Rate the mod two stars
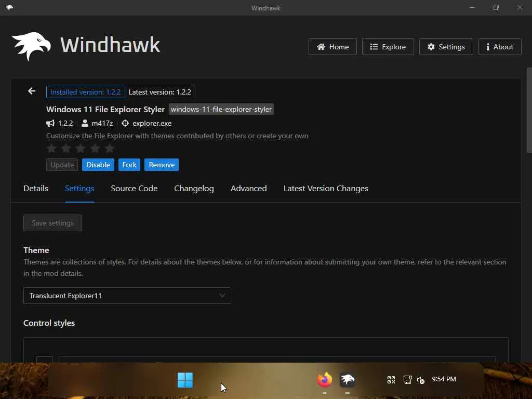The height and width of the screenshot is (399, 532). 66,148
